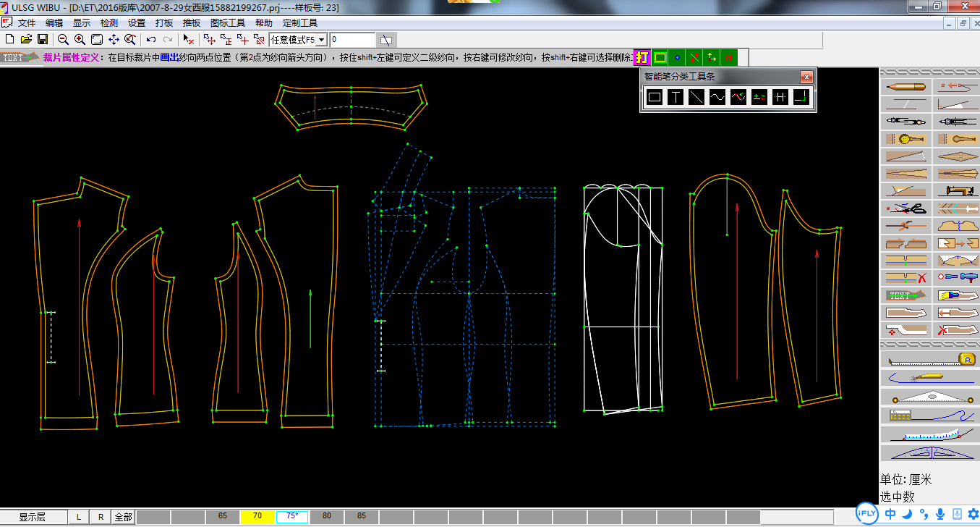Click the 全部 button
980x527 pixels.
coord(124,517)
